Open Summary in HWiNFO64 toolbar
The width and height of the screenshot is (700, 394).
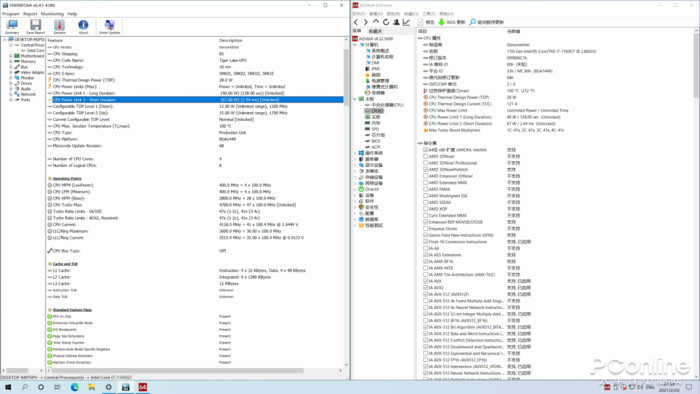(x=12, y=27)
